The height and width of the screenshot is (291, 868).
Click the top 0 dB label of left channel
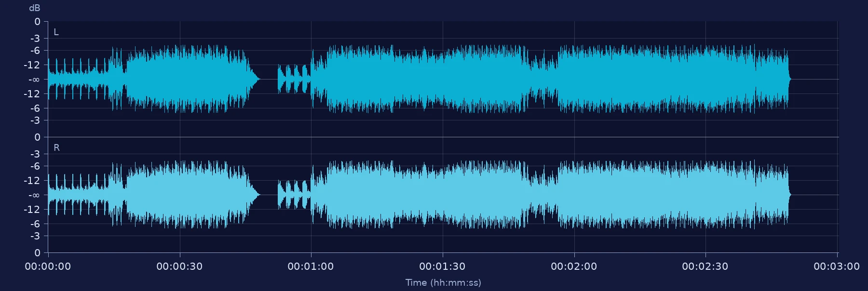37,22
